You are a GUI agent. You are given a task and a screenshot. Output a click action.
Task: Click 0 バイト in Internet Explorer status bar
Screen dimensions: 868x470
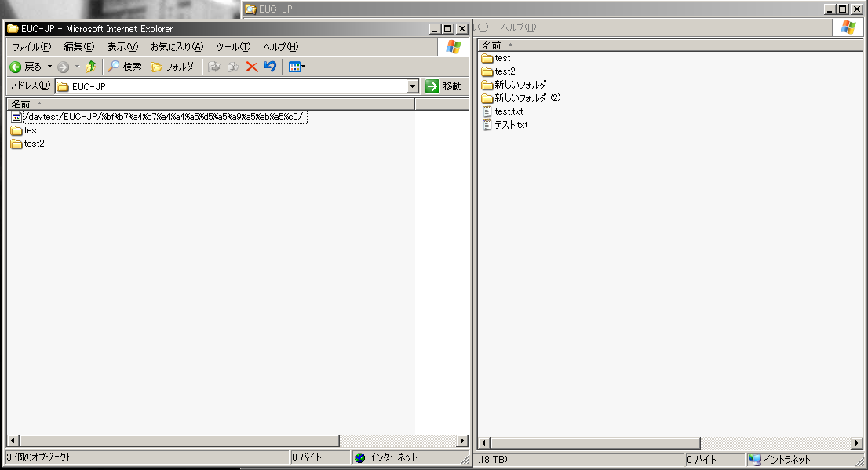(x=307, y=457)
